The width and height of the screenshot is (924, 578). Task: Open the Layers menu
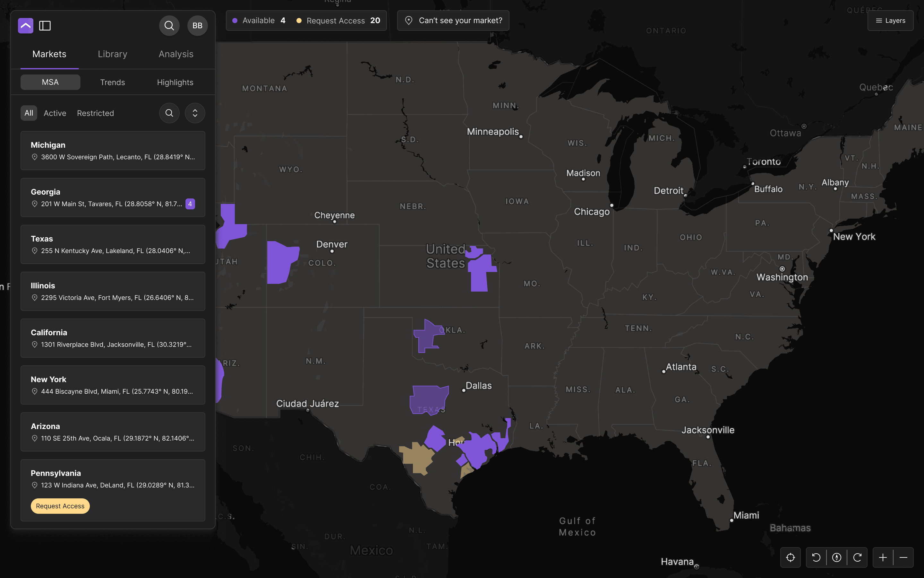pos(890,21)
